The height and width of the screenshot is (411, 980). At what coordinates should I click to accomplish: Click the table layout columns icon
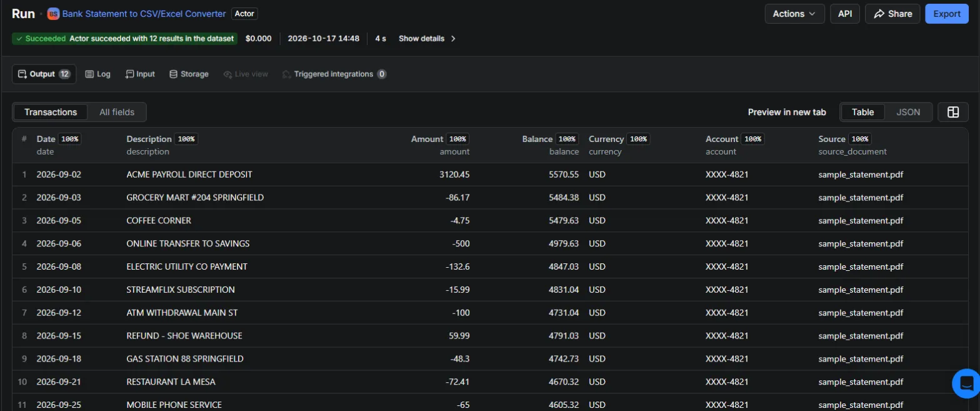(953, 112)
